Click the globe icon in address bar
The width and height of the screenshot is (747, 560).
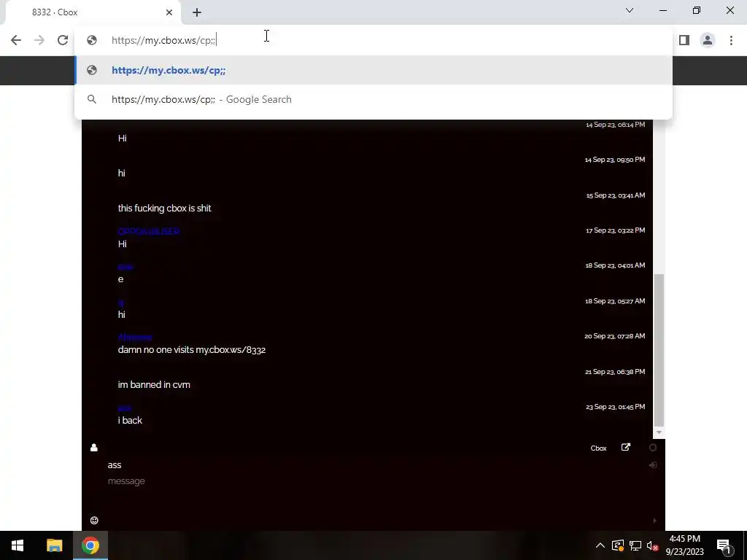(x=92, y=40)
